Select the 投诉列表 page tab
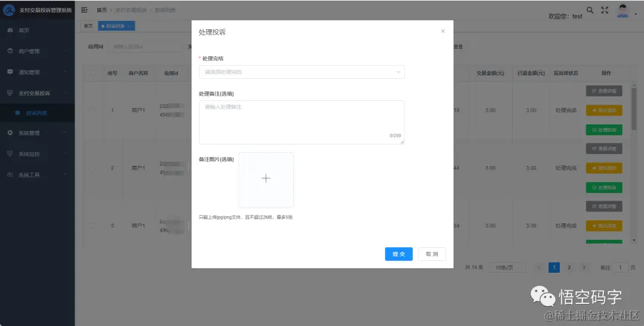This screenshot has height=326, width=644. pos(116,26)
